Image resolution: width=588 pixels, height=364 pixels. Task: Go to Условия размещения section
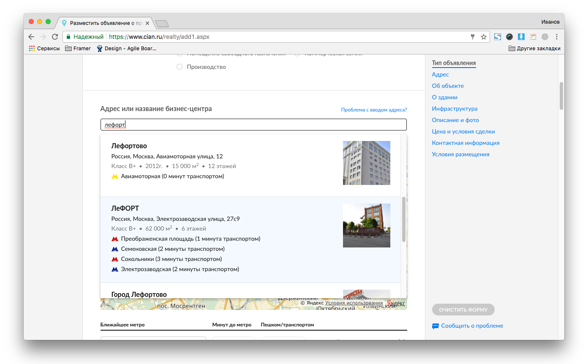point(460,154)
